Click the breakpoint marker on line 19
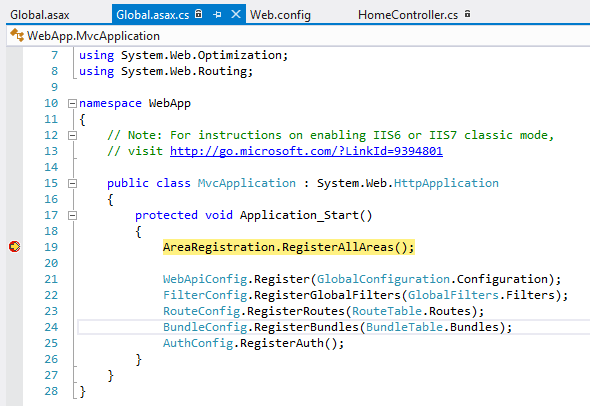The width and height of the screenshot is (590, 406). [x=14, y=247]
